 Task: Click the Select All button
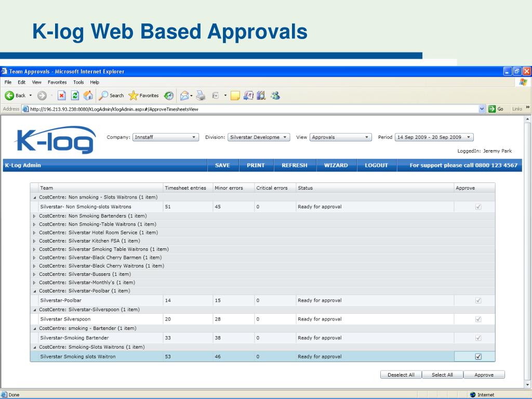[443, 375]
